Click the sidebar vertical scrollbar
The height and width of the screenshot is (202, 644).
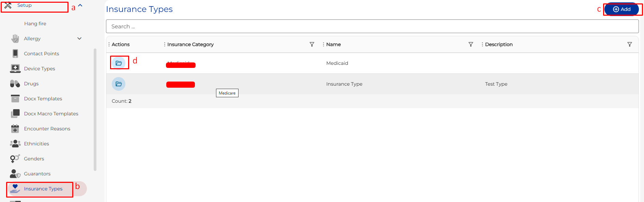95,109
